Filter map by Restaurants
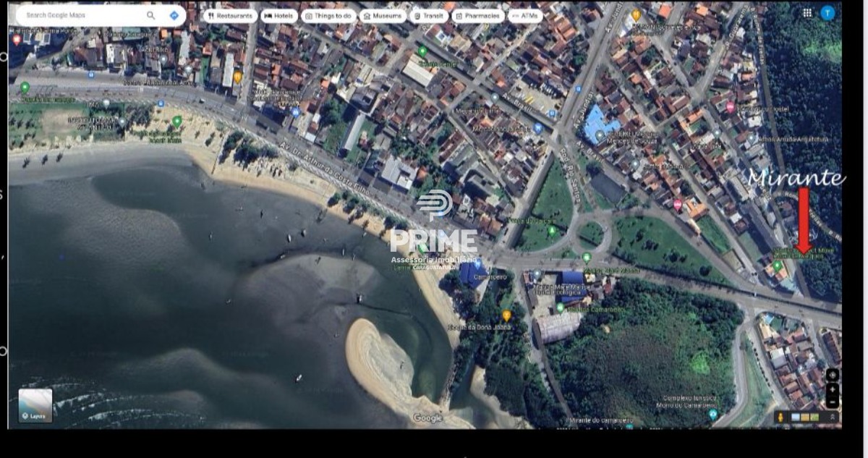 tap(229, 16)
